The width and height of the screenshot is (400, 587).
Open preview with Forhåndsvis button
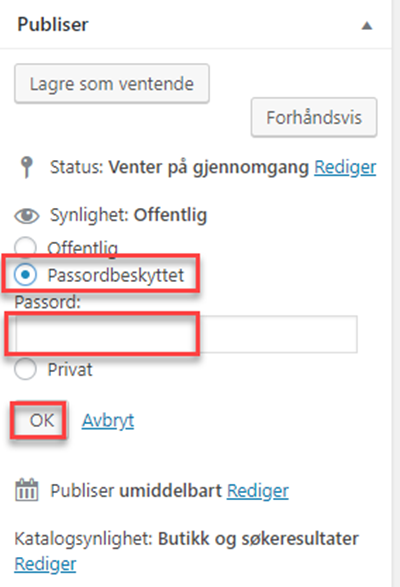click(314, 117)
